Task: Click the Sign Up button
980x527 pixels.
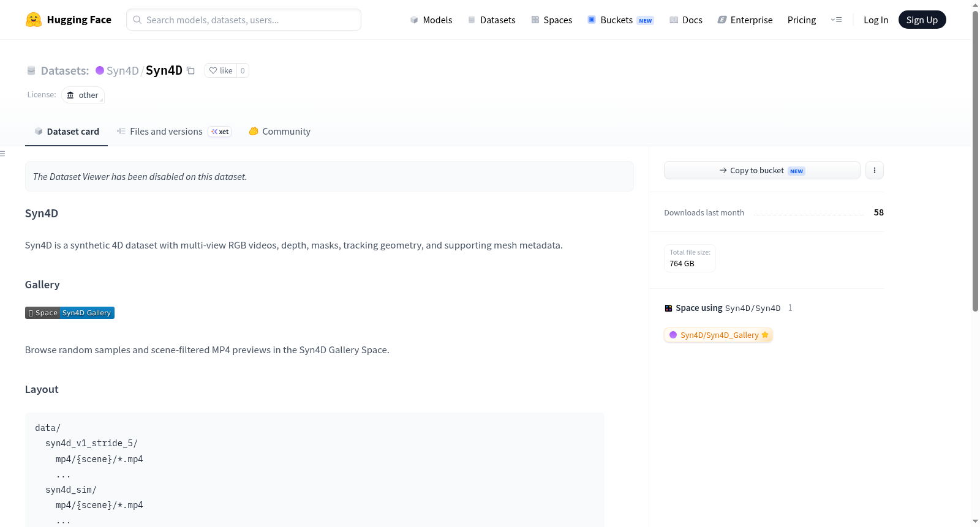Action: click(922, 20)
